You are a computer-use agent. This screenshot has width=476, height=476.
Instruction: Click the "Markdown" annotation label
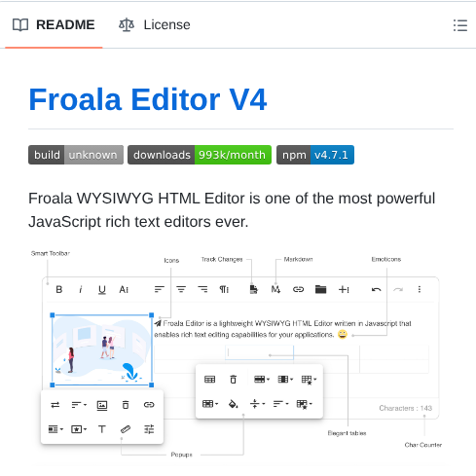(x=298, y=259)
